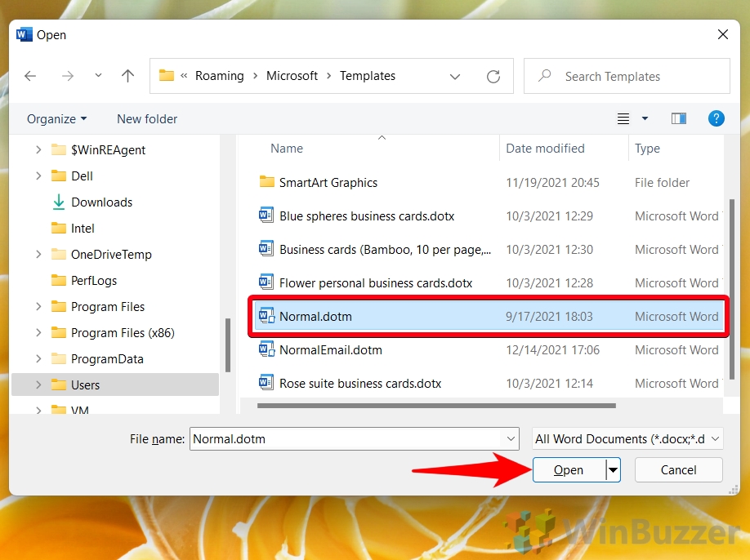Select $WinREAgent in the tree

(x=108, y=150)
